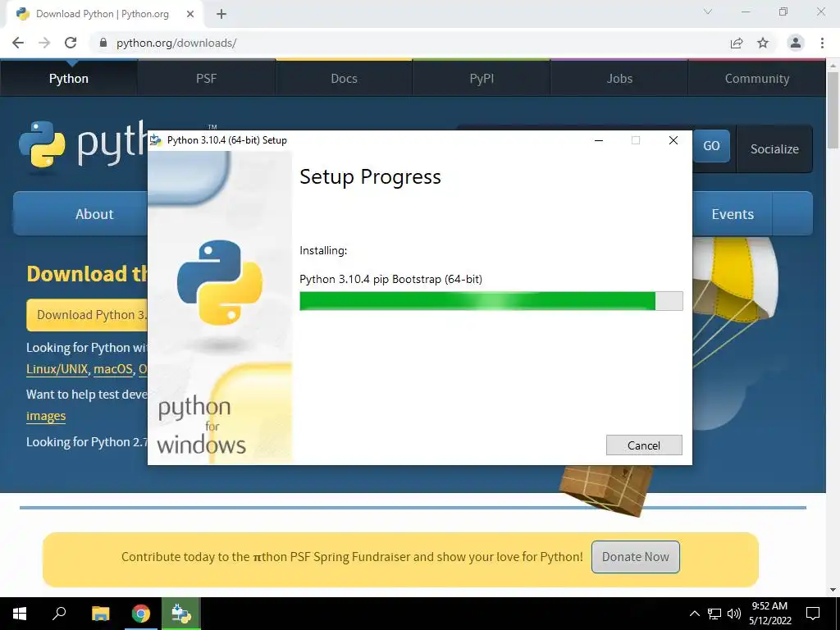
Task: Open the network tray icon
Action: [714, 614]
